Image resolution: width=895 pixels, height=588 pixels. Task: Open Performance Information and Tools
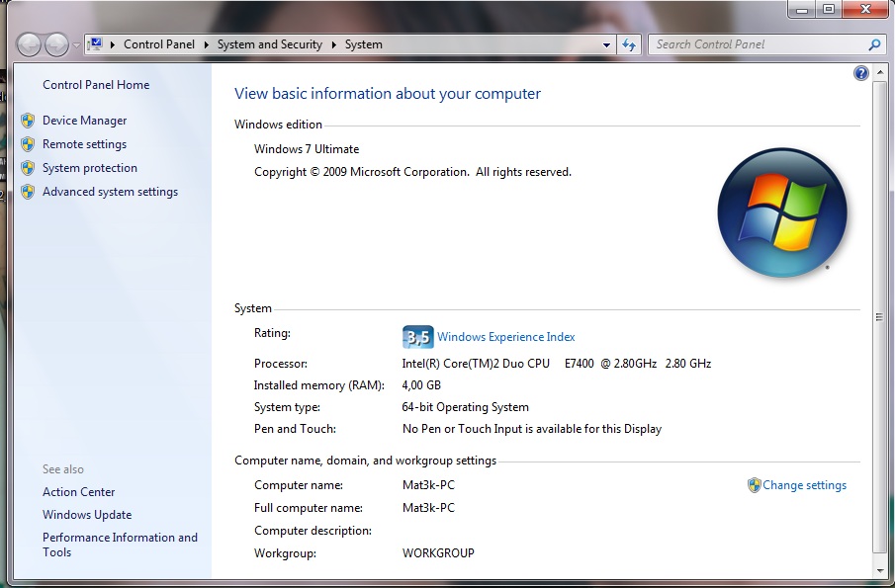[120, 545]
